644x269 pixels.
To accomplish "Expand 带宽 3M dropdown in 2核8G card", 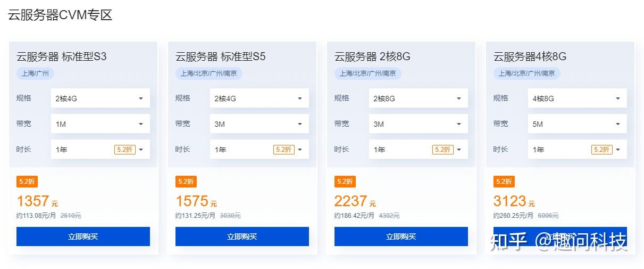I will coord(419,124).
